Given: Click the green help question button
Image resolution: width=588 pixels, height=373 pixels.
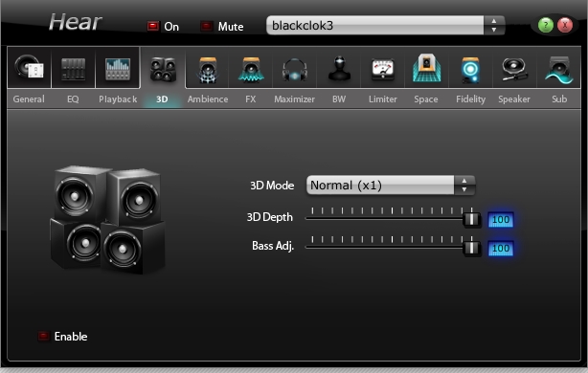Looking at the screenshot, I should click(x=546, y=26).
